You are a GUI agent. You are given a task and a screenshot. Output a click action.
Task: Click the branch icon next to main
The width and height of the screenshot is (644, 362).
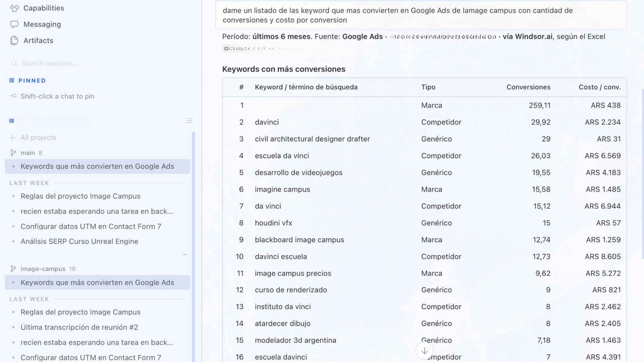tap(13, 153)
